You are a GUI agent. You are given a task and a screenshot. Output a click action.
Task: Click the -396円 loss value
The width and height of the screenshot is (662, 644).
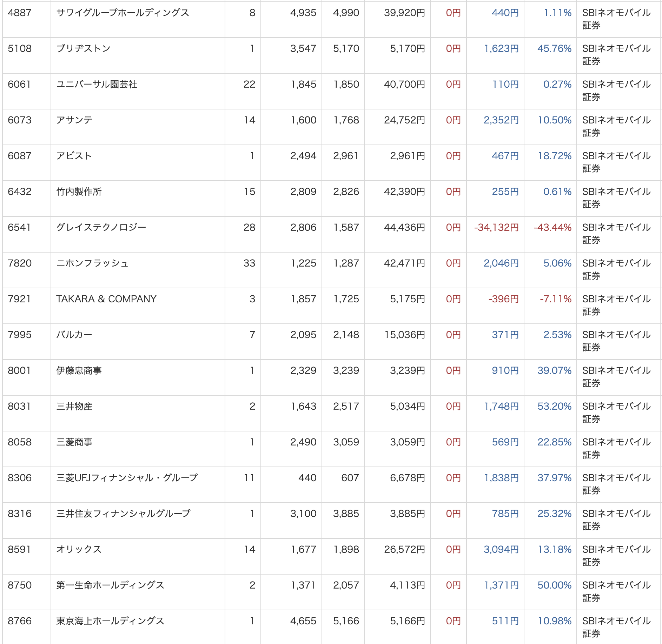point(503,299)
